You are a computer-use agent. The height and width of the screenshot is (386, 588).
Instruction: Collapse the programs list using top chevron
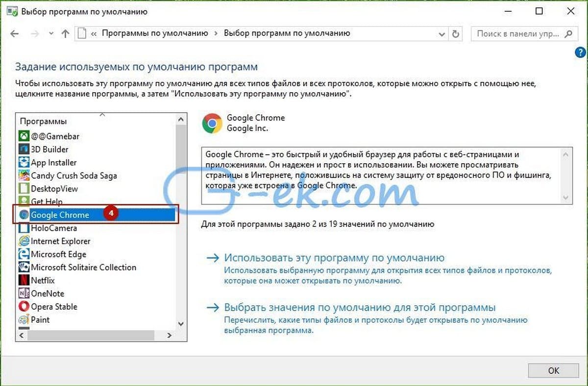[102, 115]
